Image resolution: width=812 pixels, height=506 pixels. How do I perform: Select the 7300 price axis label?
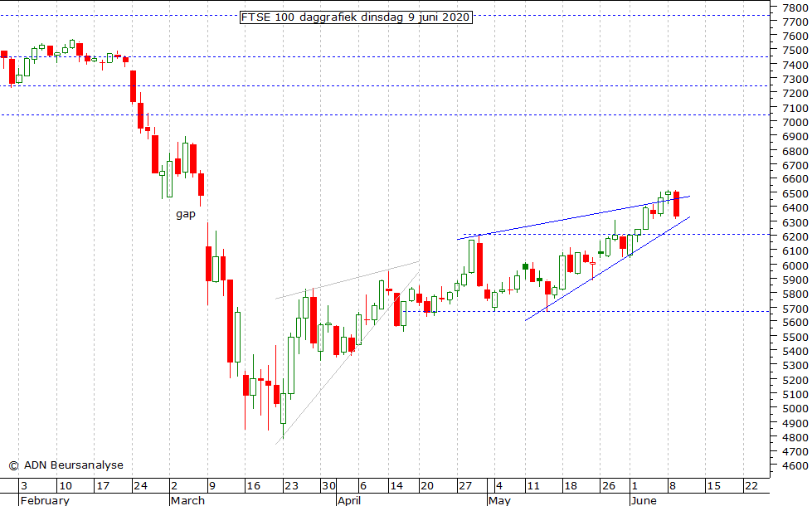(795, 80)
